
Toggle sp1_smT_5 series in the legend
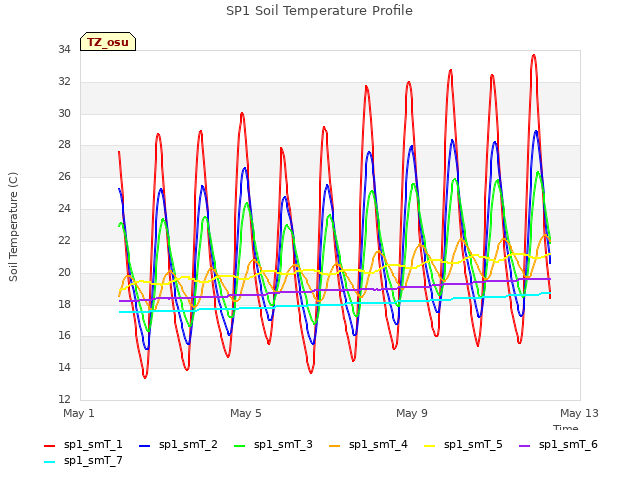464,444
